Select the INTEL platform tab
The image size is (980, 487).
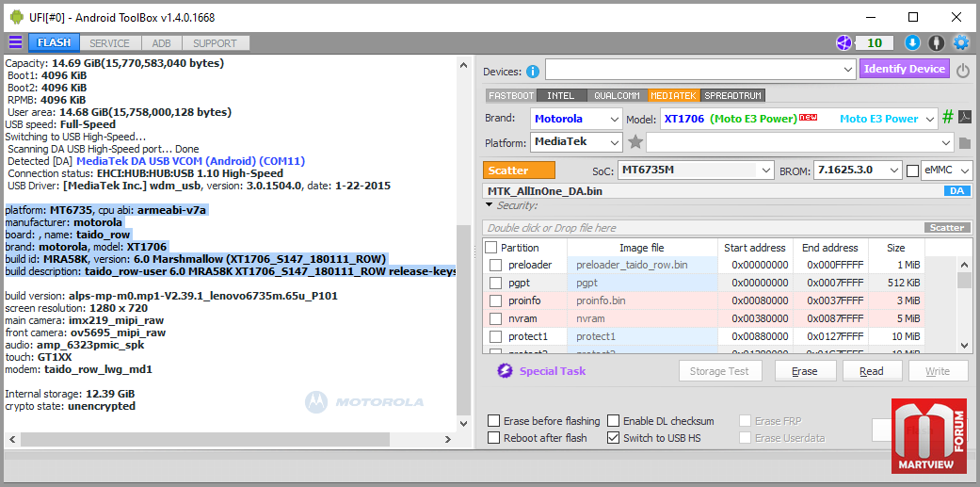pyautogui.click(x=561, y=96)
